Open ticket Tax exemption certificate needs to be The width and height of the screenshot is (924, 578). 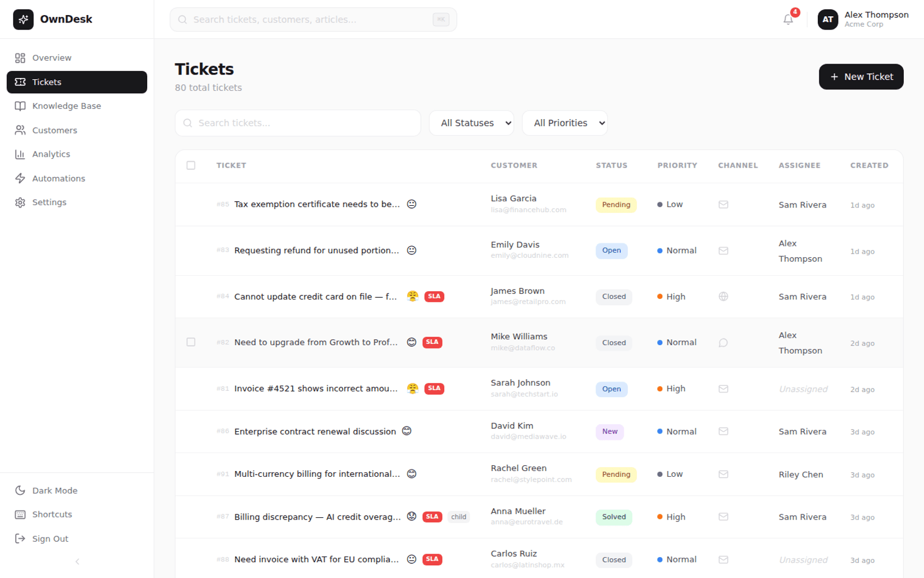point(317,204)
